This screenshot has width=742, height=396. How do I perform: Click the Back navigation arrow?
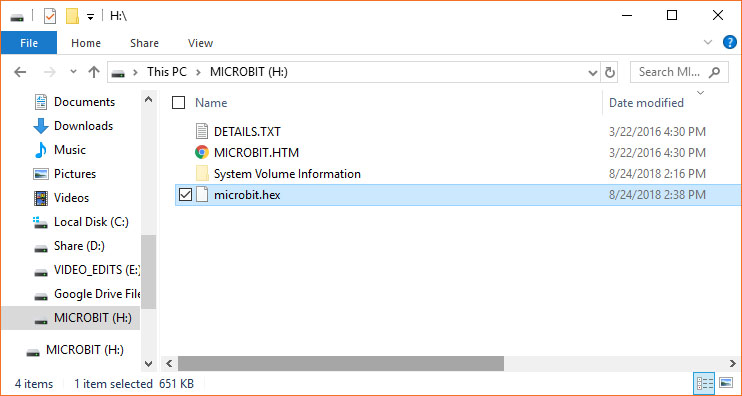pos(20,72)
